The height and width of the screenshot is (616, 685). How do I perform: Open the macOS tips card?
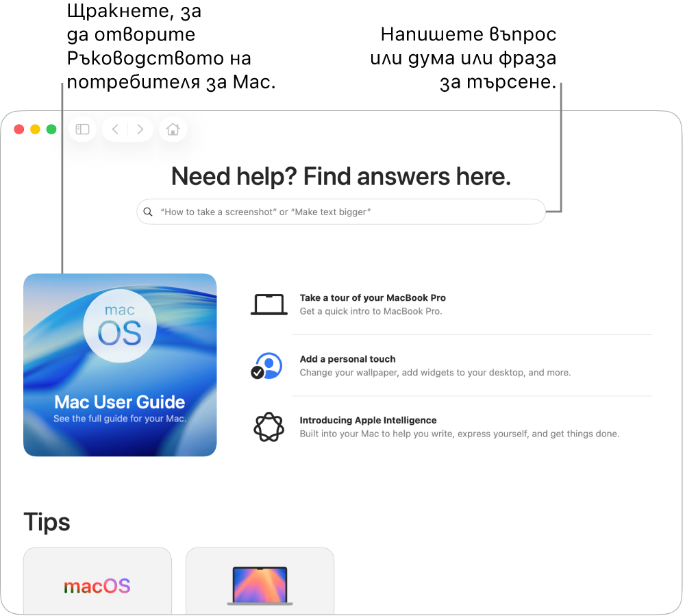(97, 580)
